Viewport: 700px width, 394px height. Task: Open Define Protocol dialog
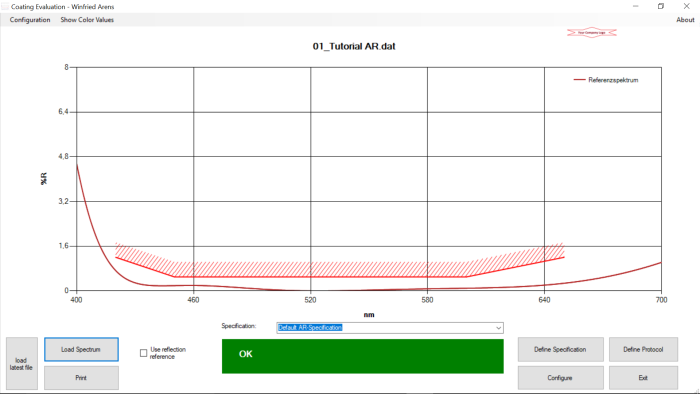[x=643, y=349]
